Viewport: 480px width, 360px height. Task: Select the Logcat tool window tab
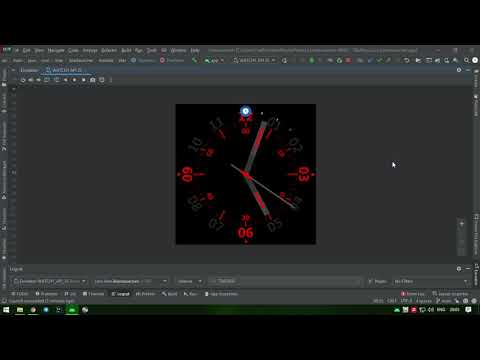tap(120, 294)
